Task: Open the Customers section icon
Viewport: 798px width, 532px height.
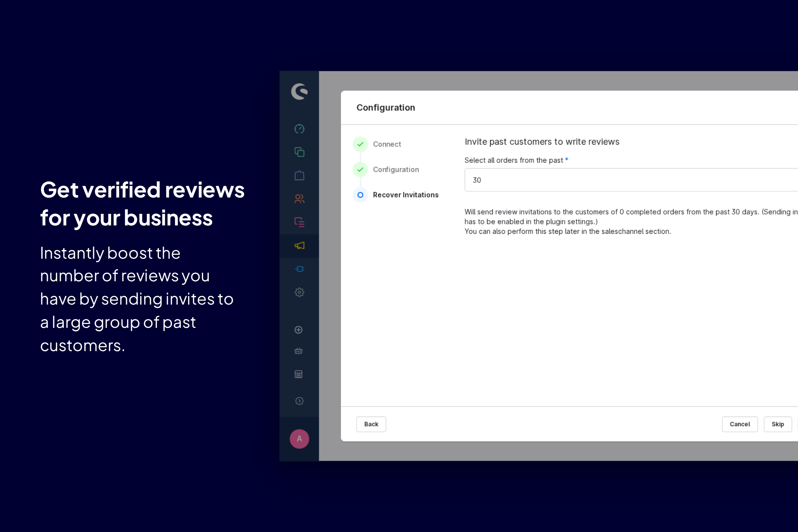Action: tap(299, 199)
